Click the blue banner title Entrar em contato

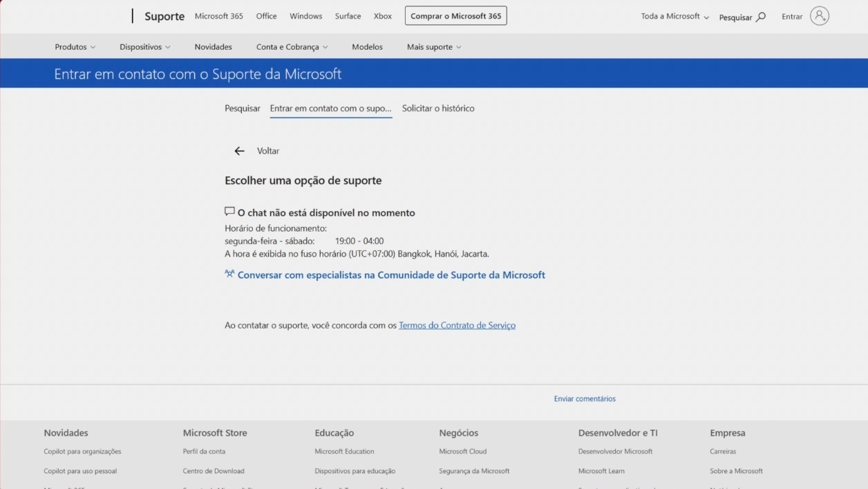pos(198,74)
